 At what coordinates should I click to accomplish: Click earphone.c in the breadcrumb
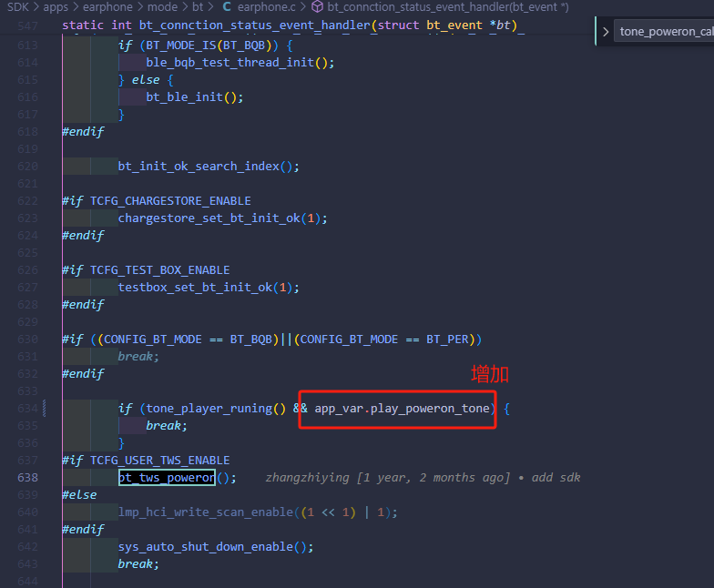tap(266, 7)
